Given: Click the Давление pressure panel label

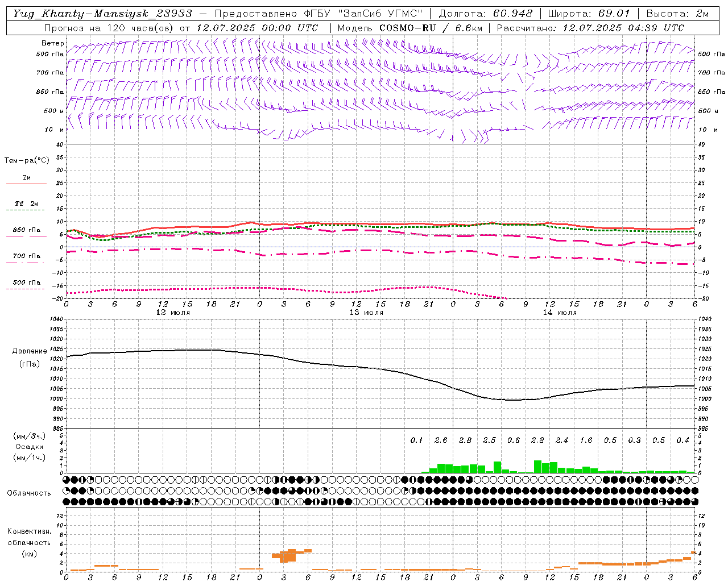Looking at the screenshot, I should coord(29,351).
